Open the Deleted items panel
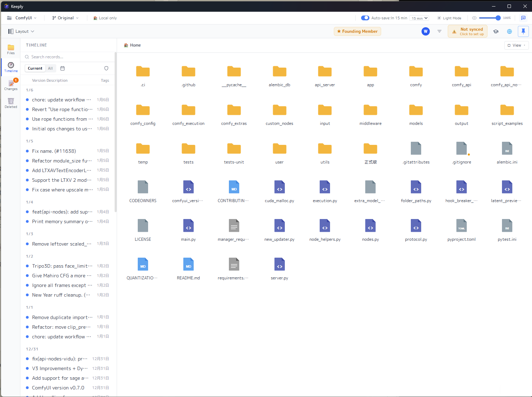Image resolution: width=532 pixels, height=397 pixels. 11,103
